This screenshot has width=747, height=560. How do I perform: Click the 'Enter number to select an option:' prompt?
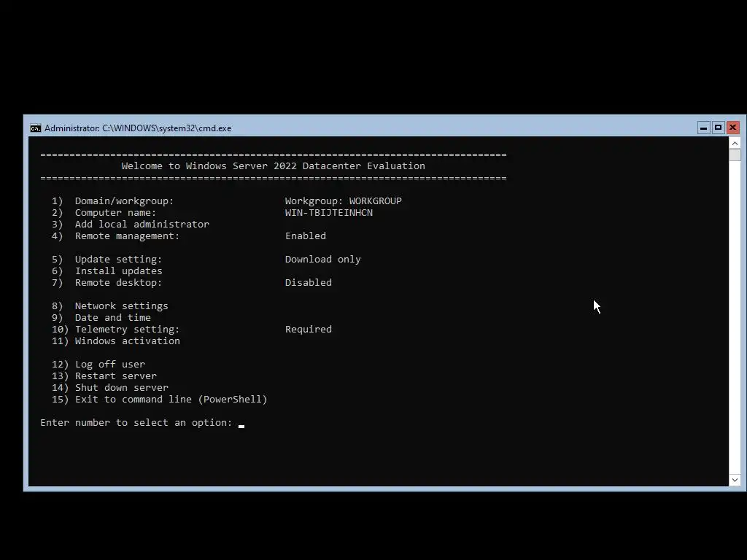(136, 423)
